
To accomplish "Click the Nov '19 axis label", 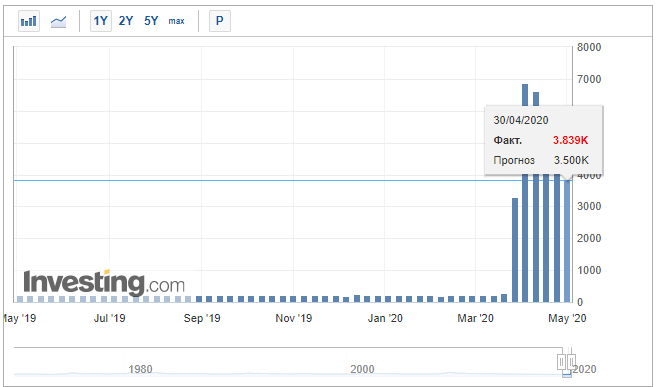I will point(294,318).
